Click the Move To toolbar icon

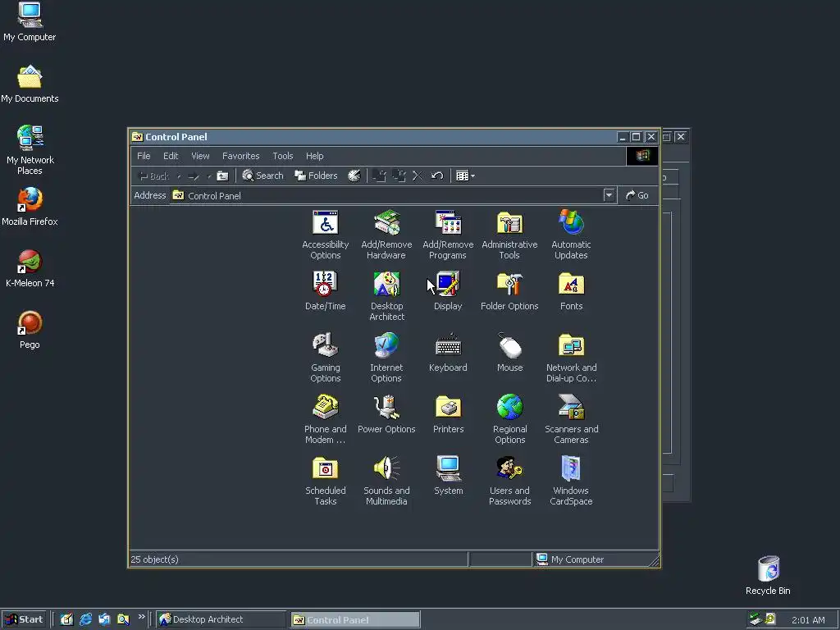[379, 176]
